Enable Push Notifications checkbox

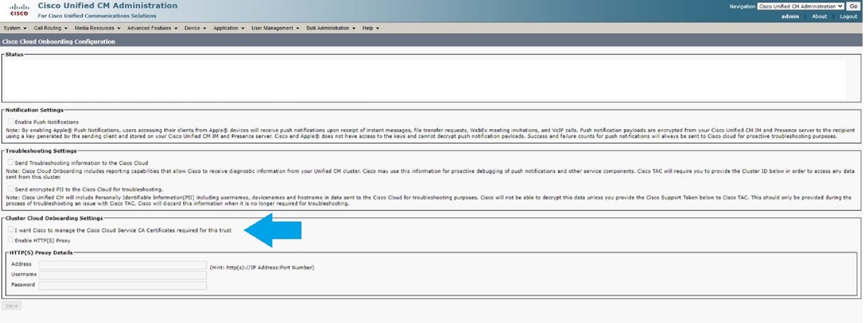tap(10, 121)
